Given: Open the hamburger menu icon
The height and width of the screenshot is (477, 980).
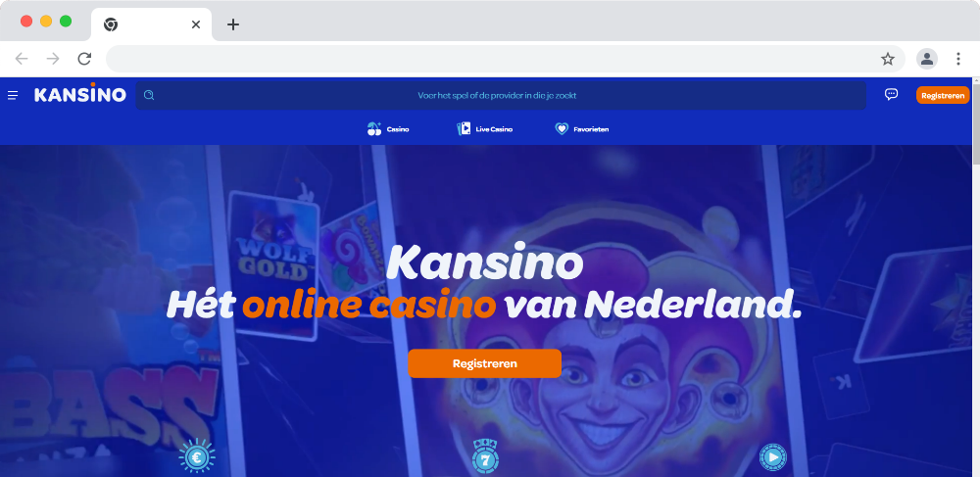Looking at the screenshot, I should point(13,96).
